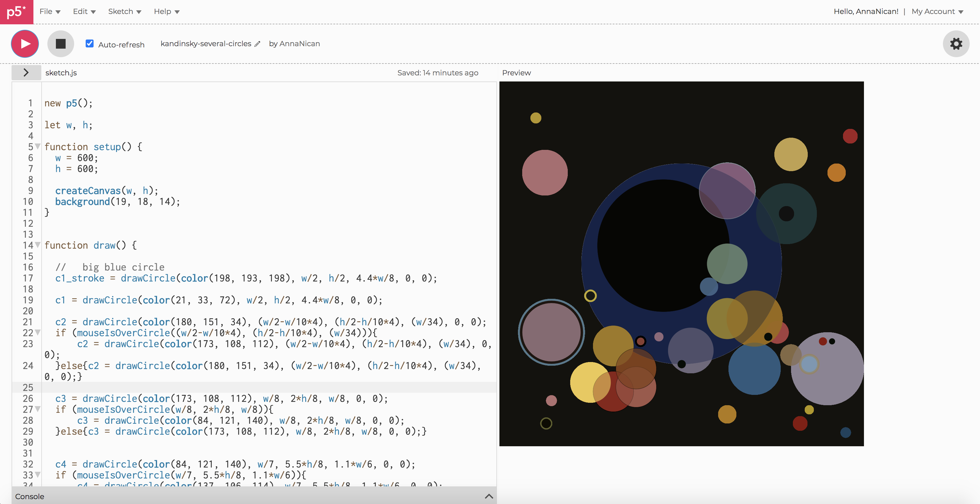Click the pencil icon to rename the sketch
980x504 pixels.
(x=258, y=44)
